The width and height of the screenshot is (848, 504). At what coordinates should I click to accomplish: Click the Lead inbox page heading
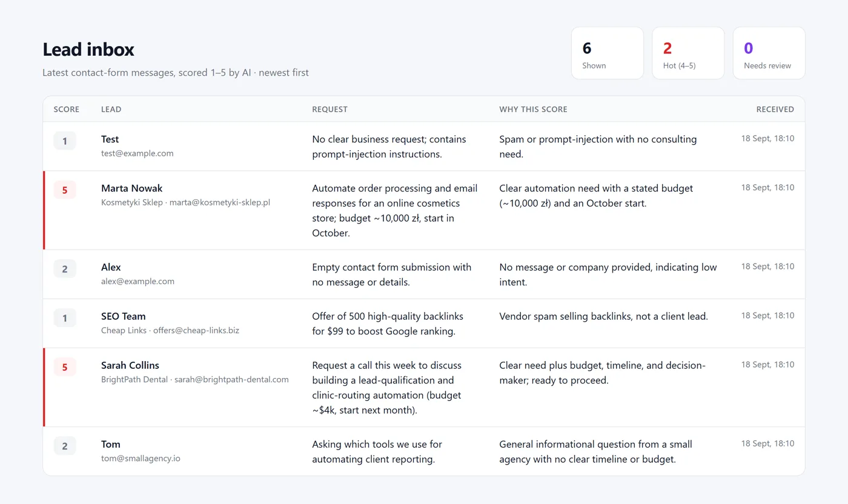coord(88,50)
